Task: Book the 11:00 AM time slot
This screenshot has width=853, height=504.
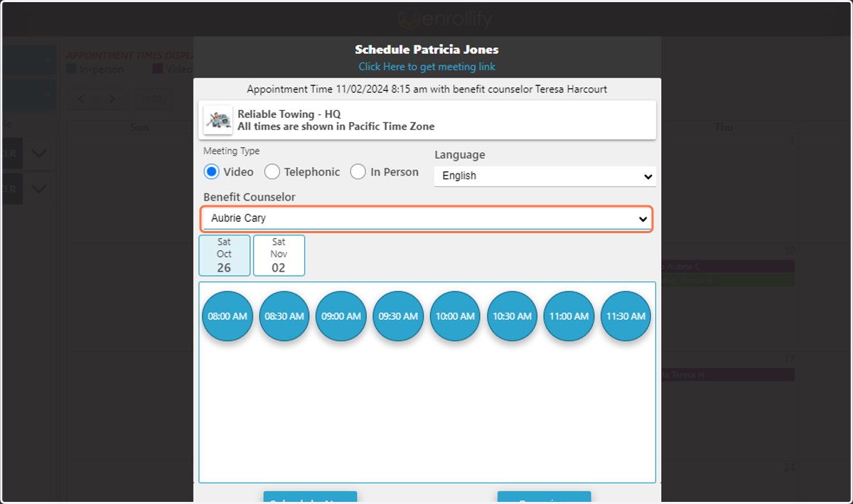Action: [569, 316]
